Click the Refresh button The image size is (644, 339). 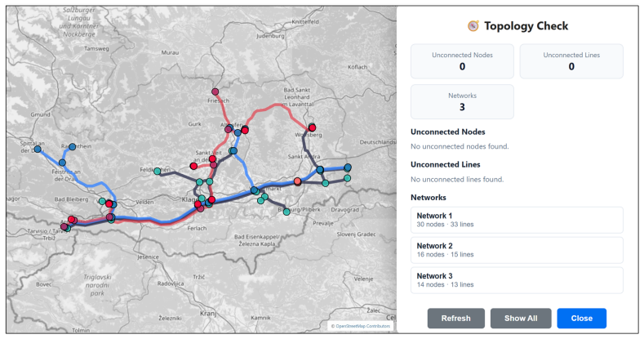(x=456, y=318)
